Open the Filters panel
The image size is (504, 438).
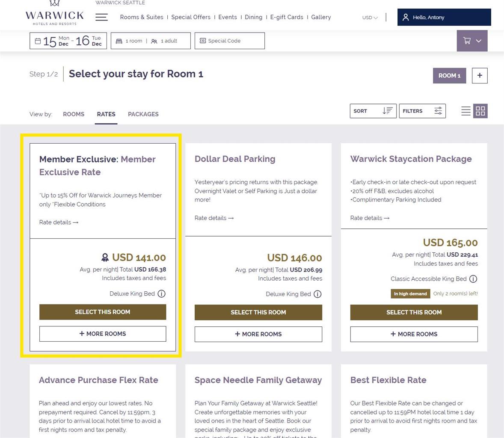tap(422, 111)
